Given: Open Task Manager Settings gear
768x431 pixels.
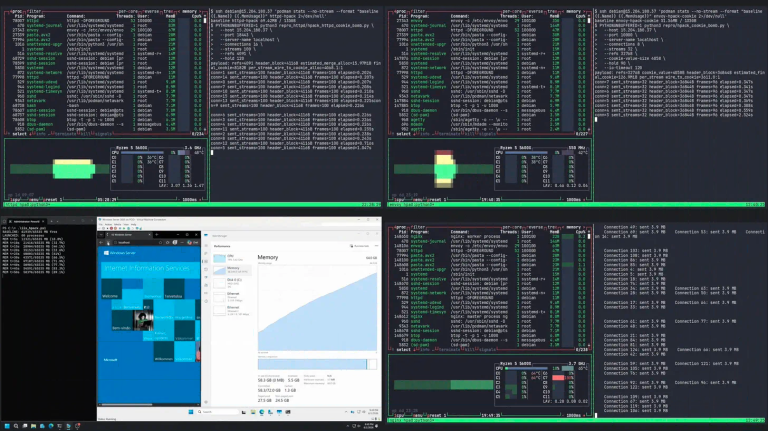Looking at the screenshot, I should click(206, 402).
